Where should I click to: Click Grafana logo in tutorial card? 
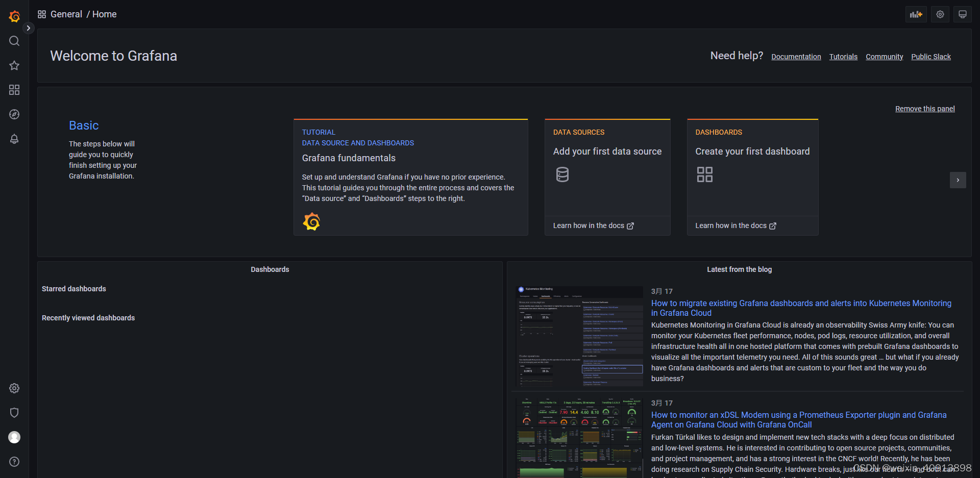point(311,222)
